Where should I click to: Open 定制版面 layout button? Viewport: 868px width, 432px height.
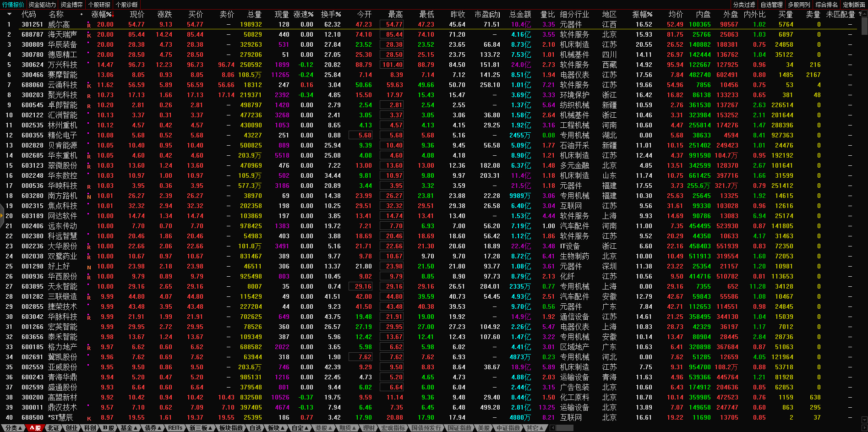coord(854,5)
